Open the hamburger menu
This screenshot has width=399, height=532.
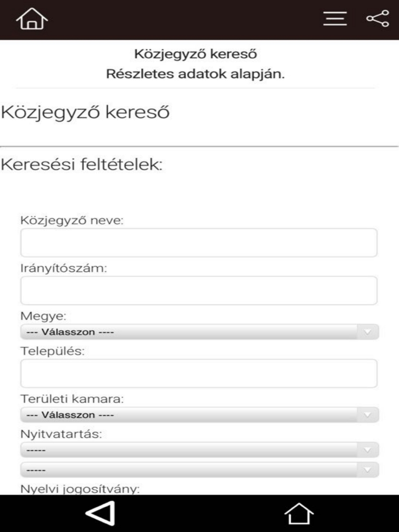click(x=335, y=19)
